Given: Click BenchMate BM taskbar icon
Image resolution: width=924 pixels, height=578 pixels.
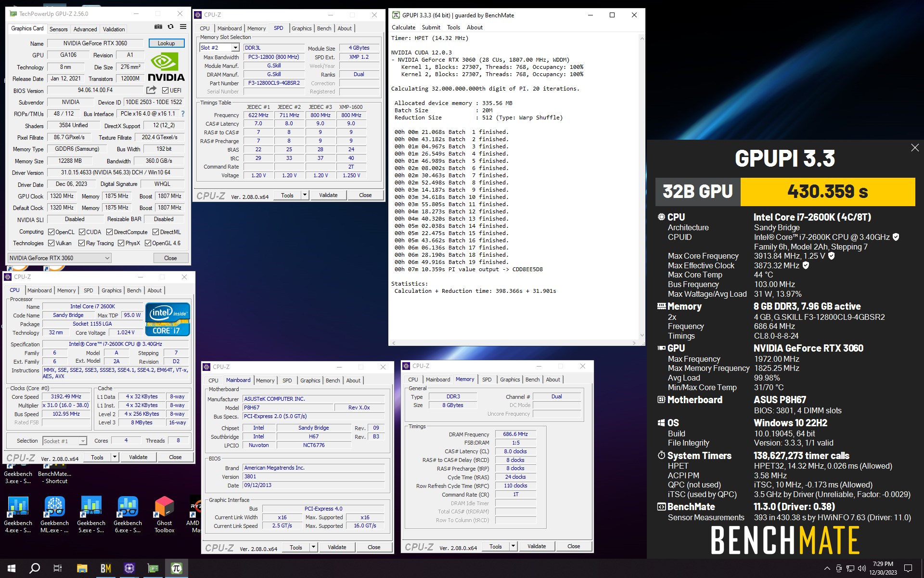Looking at the screenshot, I should 105,568.
